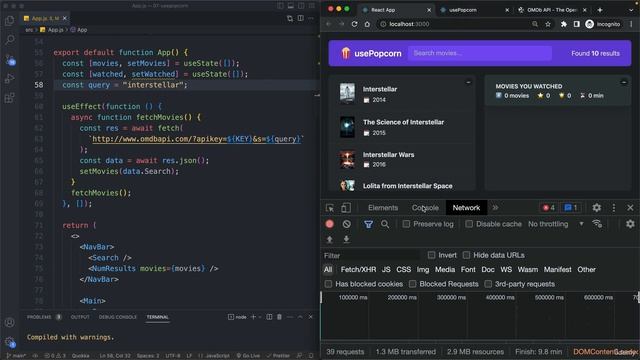This screenshot has height=360, width=640.
Task: Stop recording the network log
Action: [x=330, y=224]
